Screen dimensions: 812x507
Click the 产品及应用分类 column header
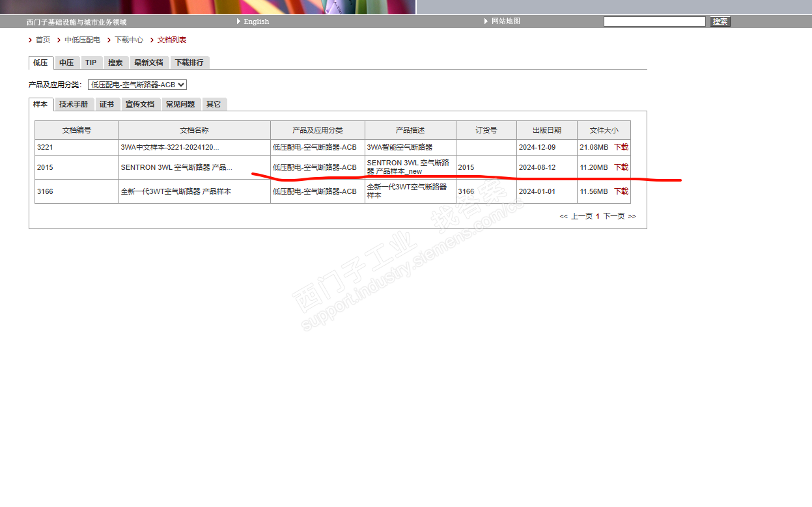[x=318, y=130]
